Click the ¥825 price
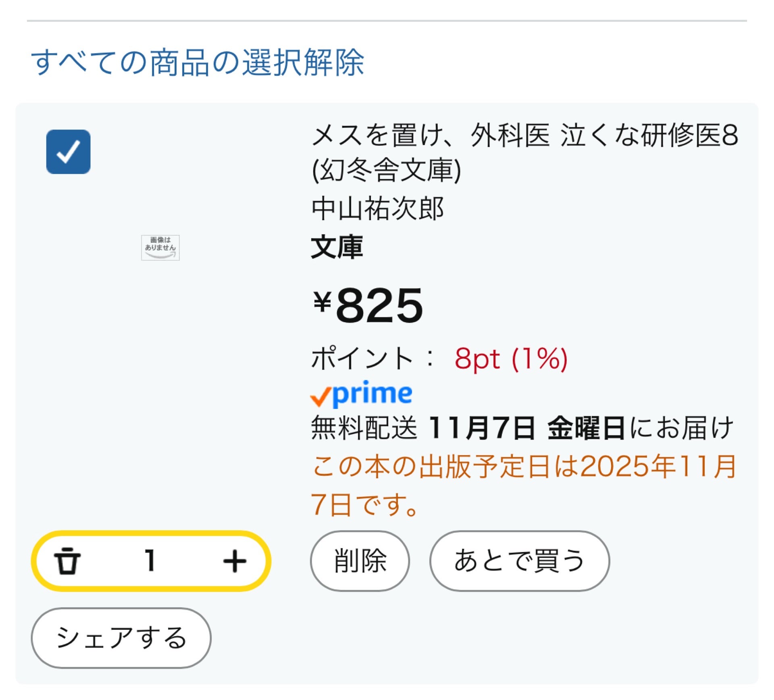This screenshot has width=774, height=700. [368, 305]
